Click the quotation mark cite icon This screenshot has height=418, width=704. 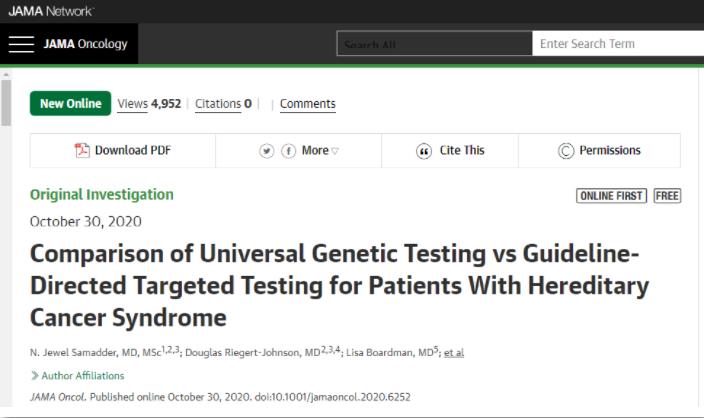(x=424, y=151)
